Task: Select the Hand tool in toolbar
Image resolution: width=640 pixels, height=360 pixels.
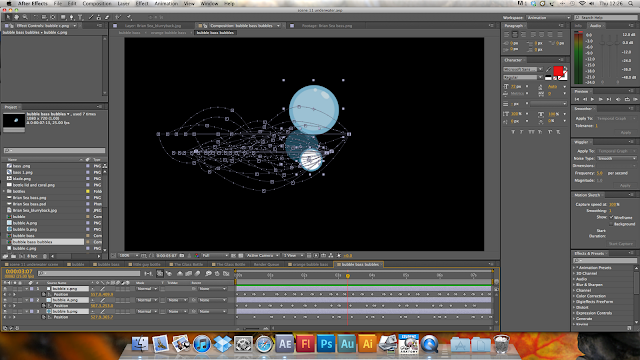Action: [x=17, y=18]
